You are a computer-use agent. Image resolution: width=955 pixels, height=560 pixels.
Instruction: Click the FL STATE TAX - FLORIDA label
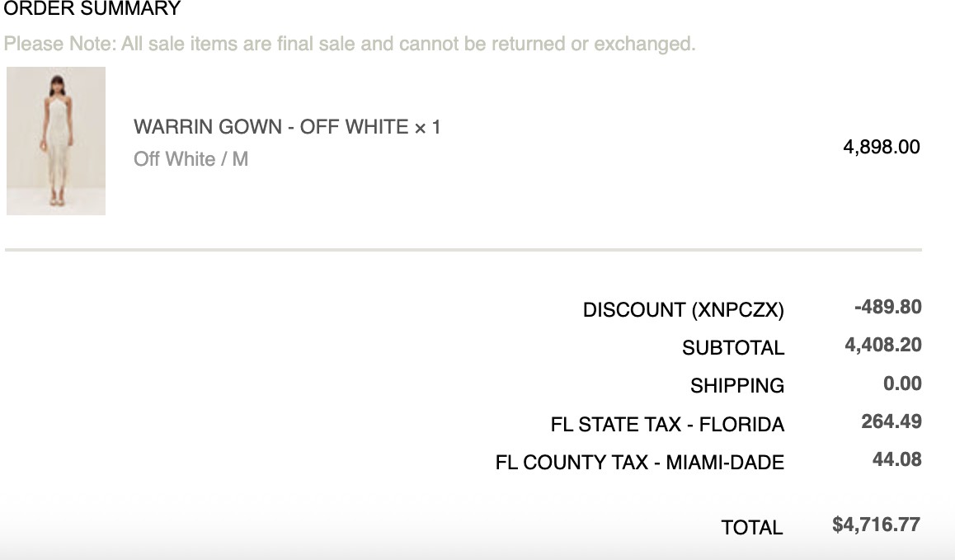666,425
